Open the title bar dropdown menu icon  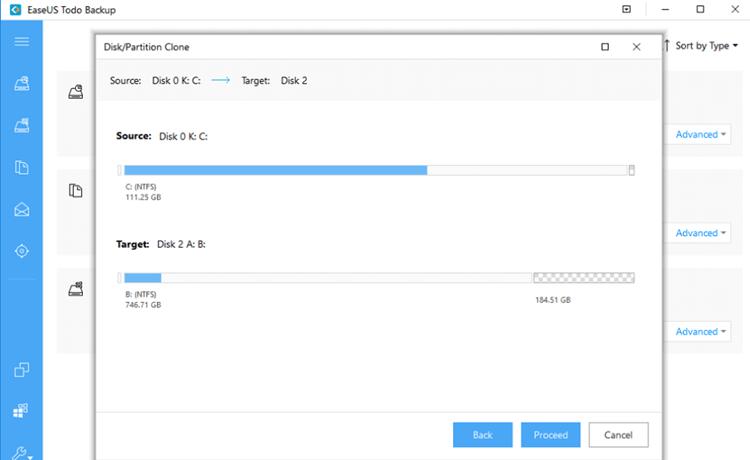[x=627, y=9]
